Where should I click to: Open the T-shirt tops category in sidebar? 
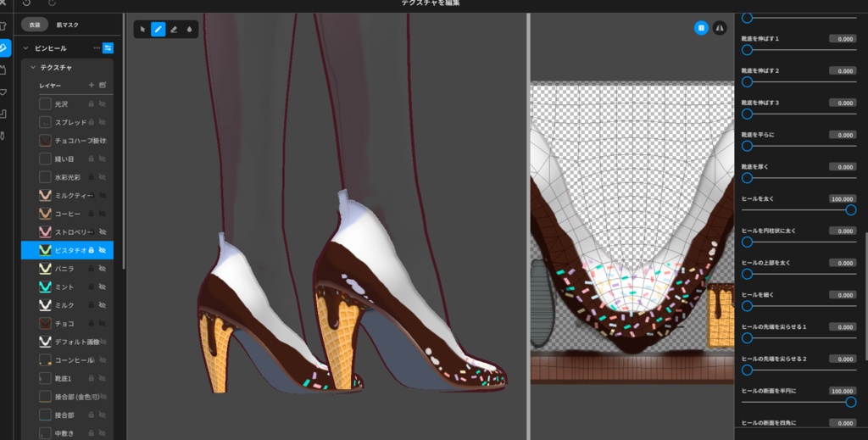coord(3,25)
